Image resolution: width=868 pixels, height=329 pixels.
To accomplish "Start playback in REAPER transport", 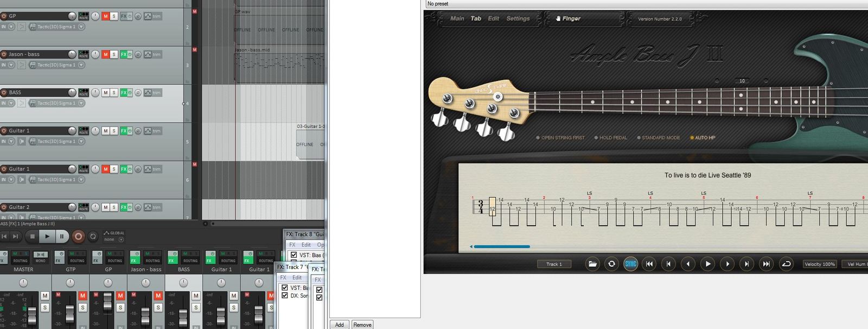I will coord(47,236).
